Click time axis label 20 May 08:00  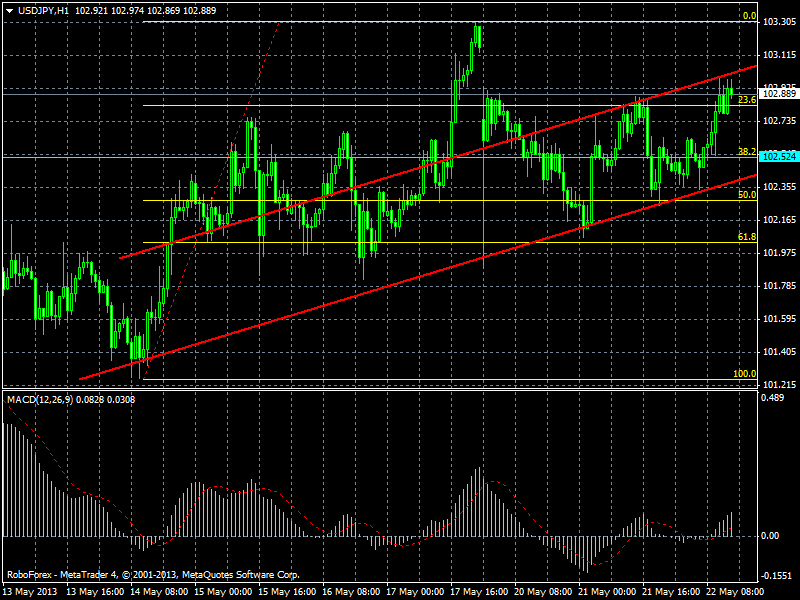(x=543, y=592)
